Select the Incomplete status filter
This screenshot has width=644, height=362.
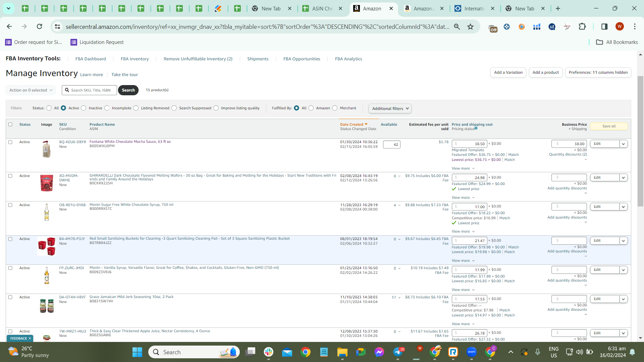click(x=107, y=108)
